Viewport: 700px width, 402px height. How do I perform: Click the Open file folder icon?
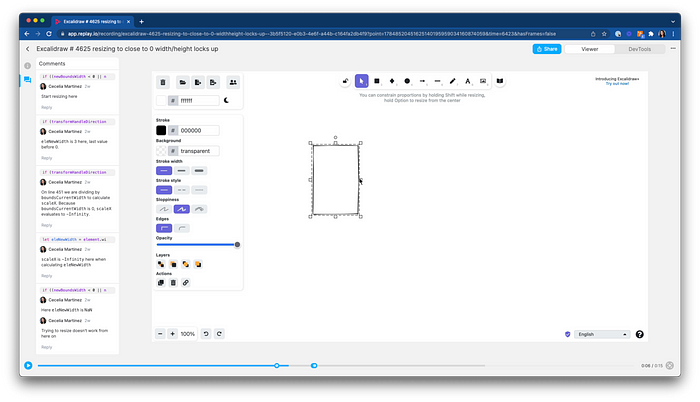[182, 82]
